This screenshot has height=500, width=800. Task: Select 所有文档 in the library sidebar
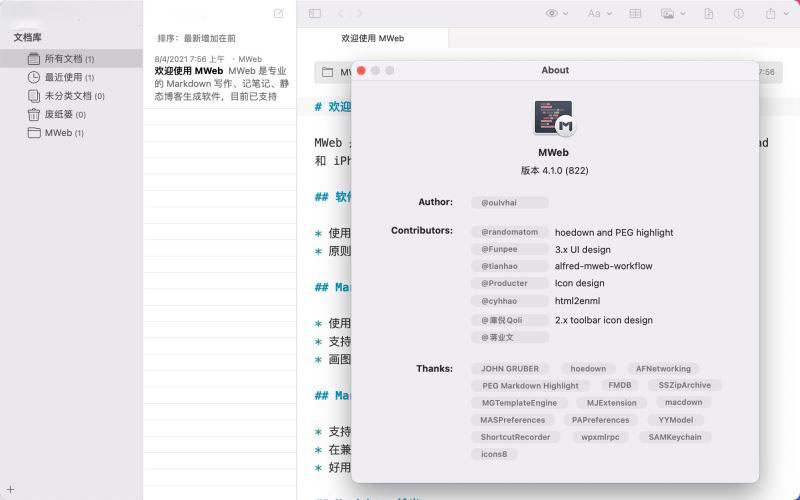(71, 59)
